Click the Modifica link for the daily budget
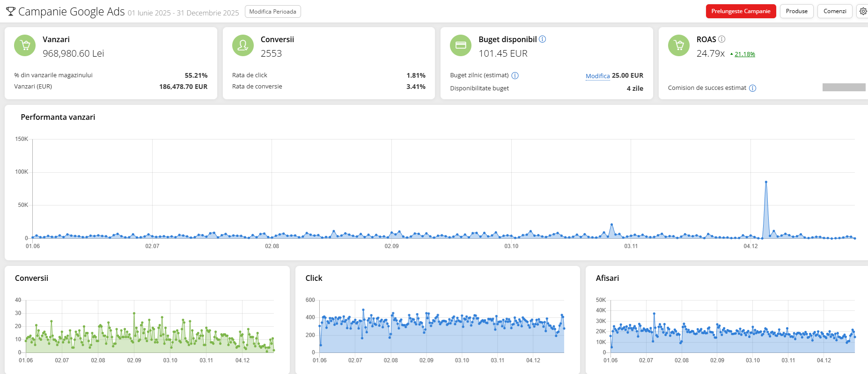Viewport: 868px width, 374px height. pyautogui.click(x=597, y=76)
